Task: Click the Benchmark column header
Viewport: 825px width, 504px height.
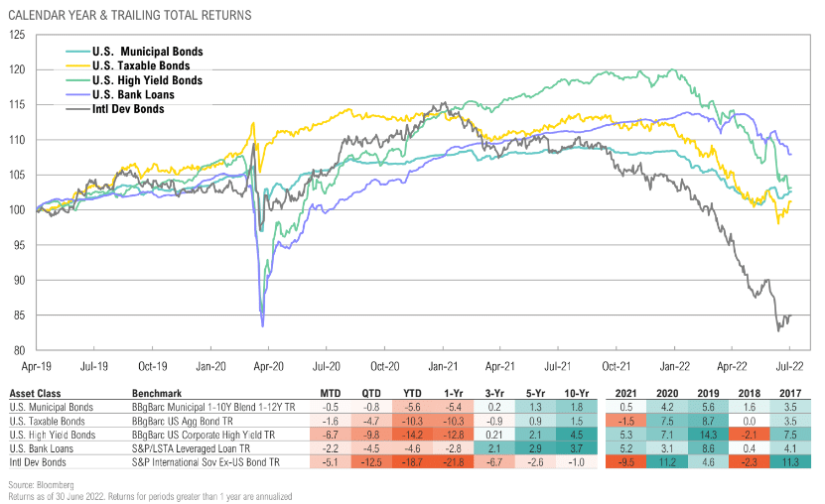Action: [157, 393]
